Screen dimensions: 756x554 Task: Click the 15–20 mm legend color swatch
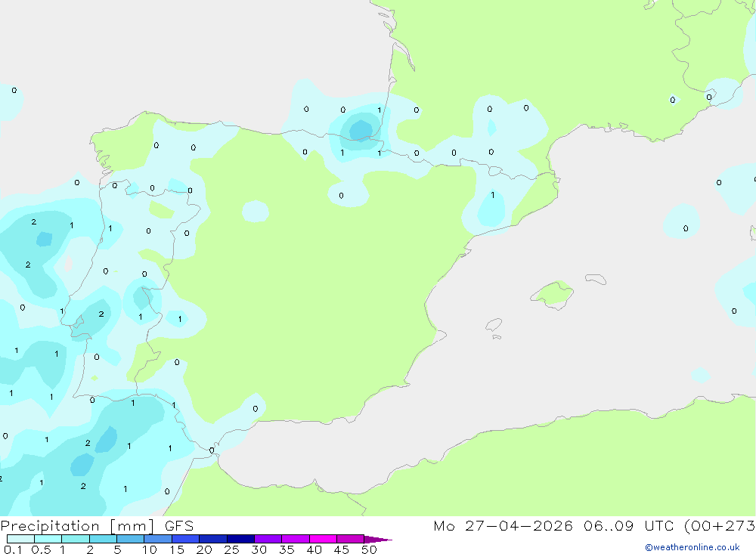(186, 539)
